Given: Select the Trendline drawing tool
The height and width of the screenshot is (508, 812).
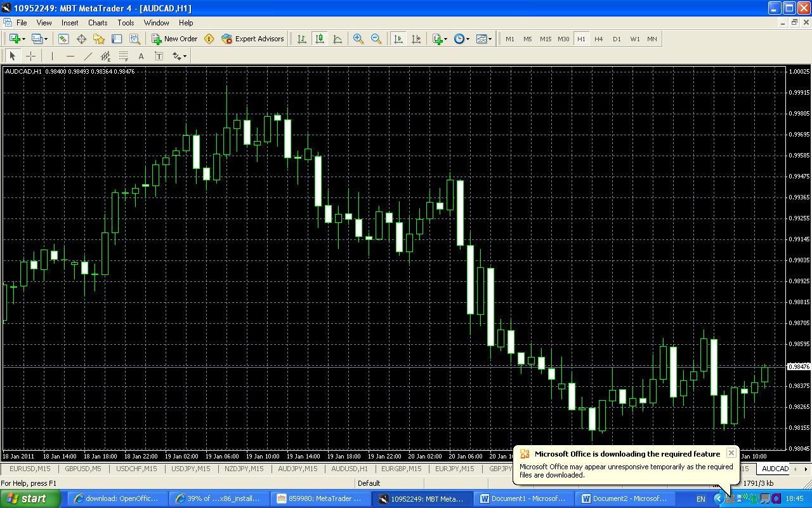Looking at the screenshot, I should (x=88, y=56).
